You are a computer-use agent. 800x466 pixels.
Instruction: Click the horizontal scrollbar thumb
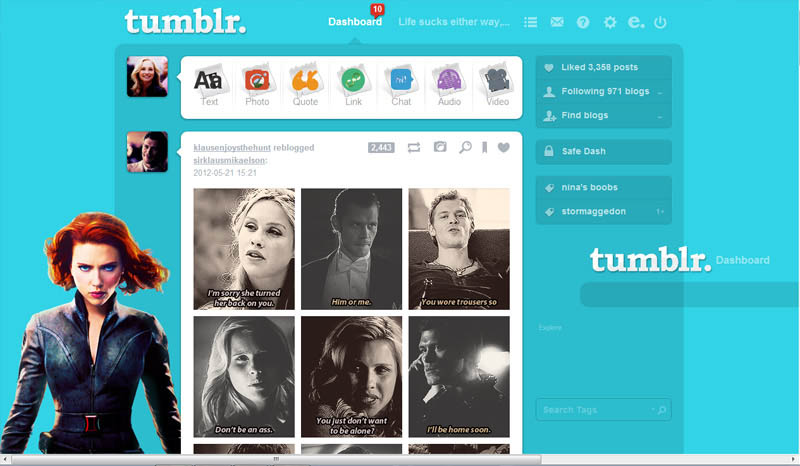click(276, 460)
